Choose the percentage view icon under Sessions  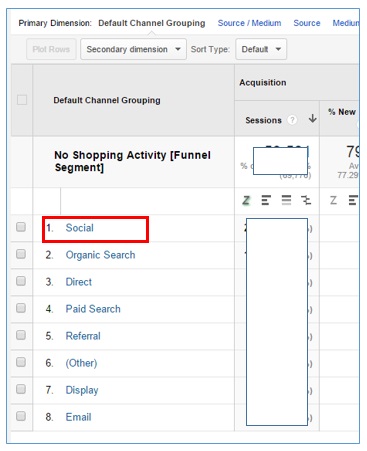pyautogui.click(x=286, y=200)
